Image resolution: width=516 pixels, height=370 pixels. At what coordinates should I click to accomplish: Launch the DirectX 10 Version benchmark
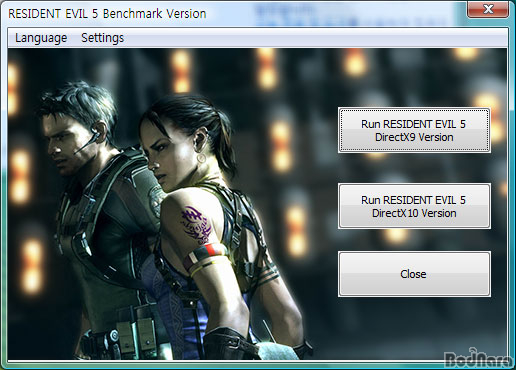click(x=414, y=206)
